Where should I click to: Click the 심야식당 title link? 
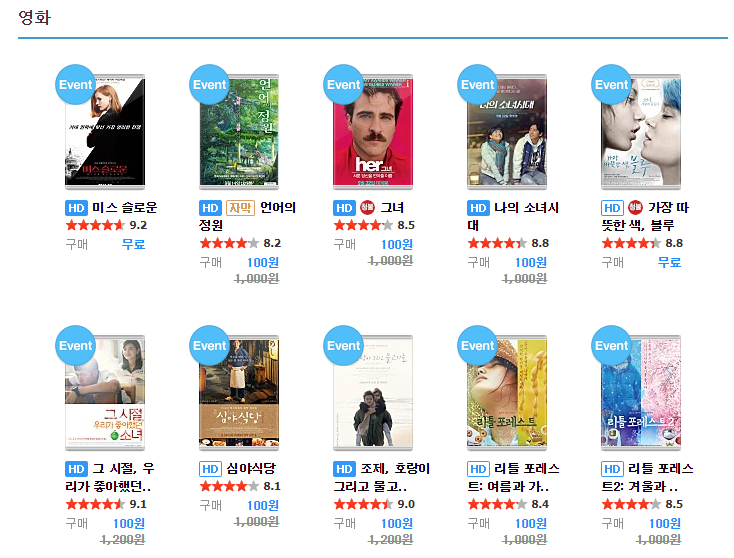[x=251, y=469]
